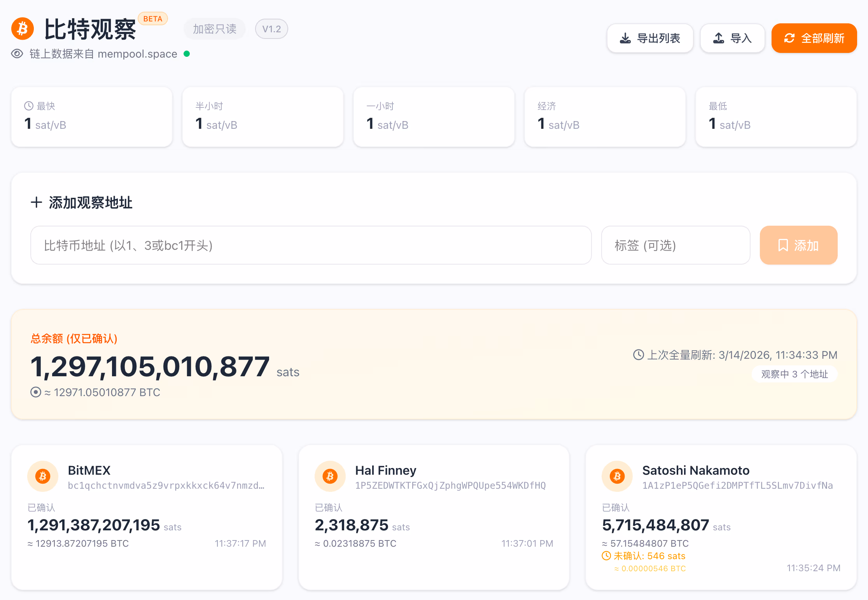Click the 最低 fee rate card
The height and width of the screenshot is (600, 868).
click(x=776, y=117)
